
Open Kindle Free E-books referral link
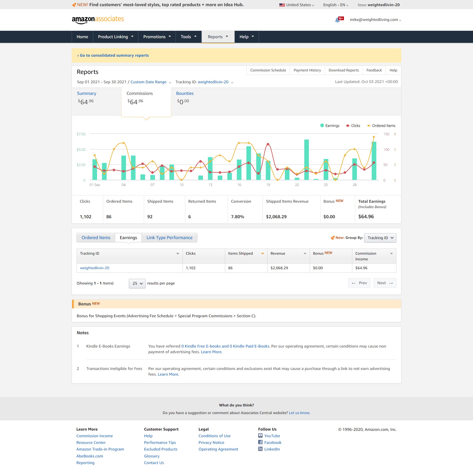pos(225,346)
